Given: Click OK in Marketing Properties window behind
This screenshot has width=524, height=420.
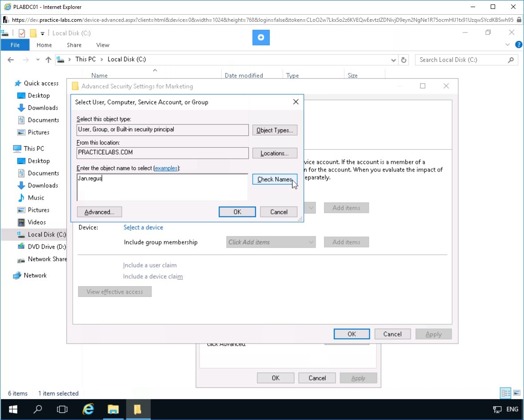Looking at the screenshot, I should (276, 378).
